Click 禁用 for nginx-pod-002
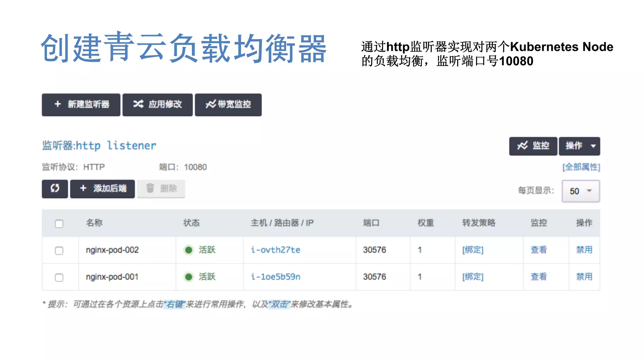644x362 pixels. pyautogui.click(x=584, y=250)
